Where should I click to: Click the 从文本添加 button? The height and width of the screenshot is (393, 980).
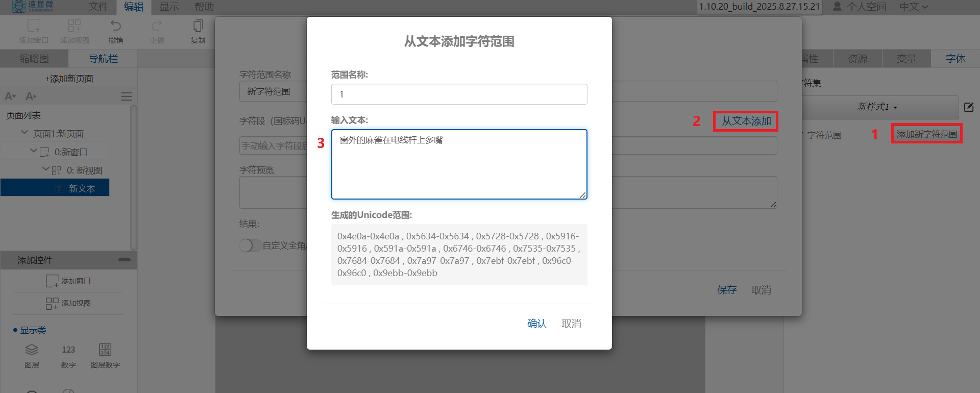click(746, 121)
